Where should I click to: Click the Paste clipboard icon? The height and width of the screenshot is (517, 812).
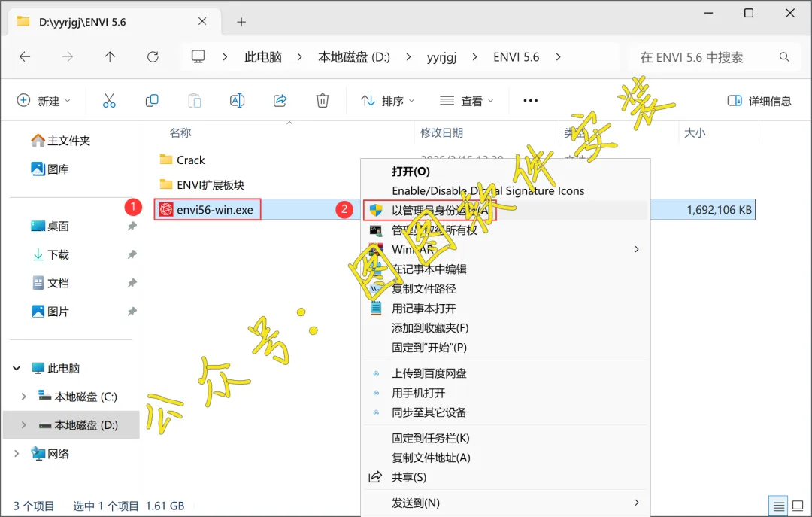click(194, 101)
